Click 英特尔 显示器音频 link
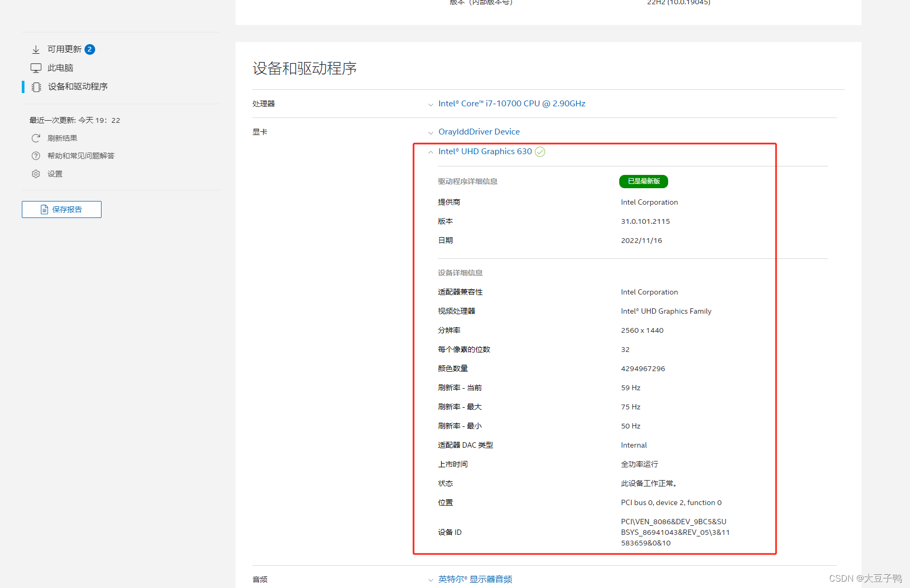Viewport: 910px width, 588px height. click(x=475, y=579)
